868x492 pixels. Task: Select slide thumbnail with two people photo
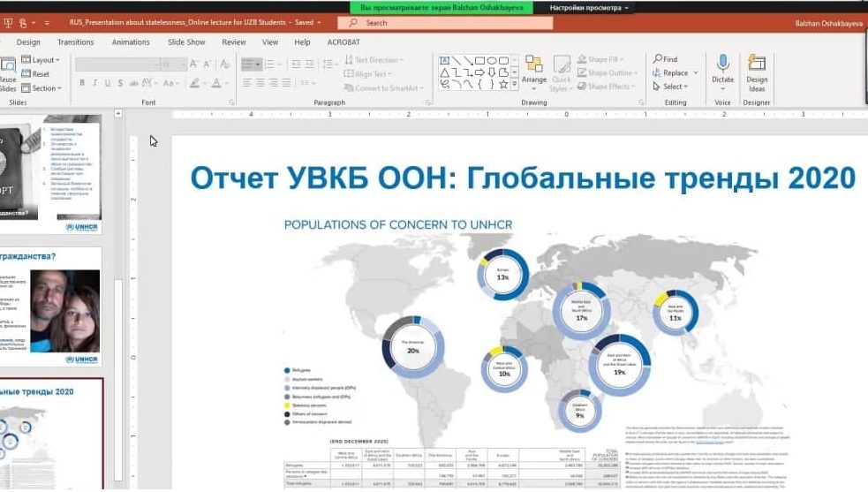(51, 306)
